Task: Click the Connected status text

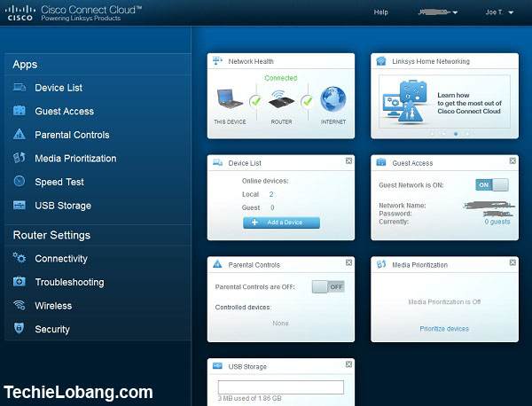Action: 280,78
